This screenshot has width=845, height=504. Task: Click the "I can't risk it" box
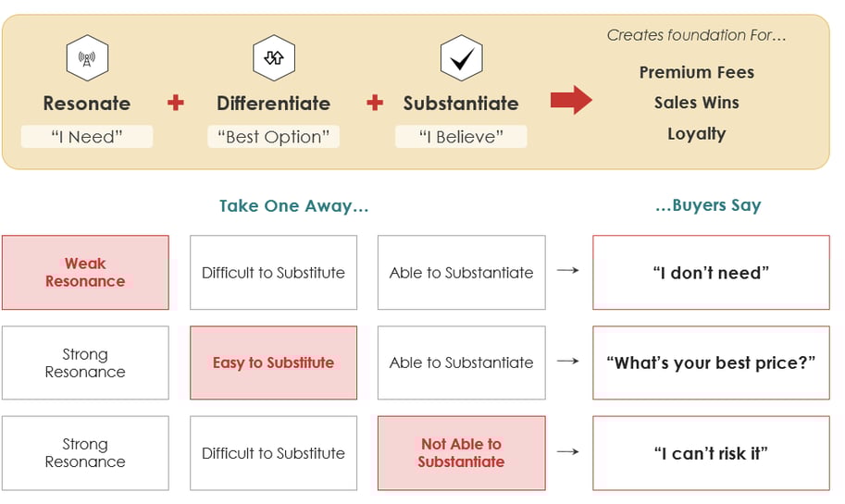point(711,452)
